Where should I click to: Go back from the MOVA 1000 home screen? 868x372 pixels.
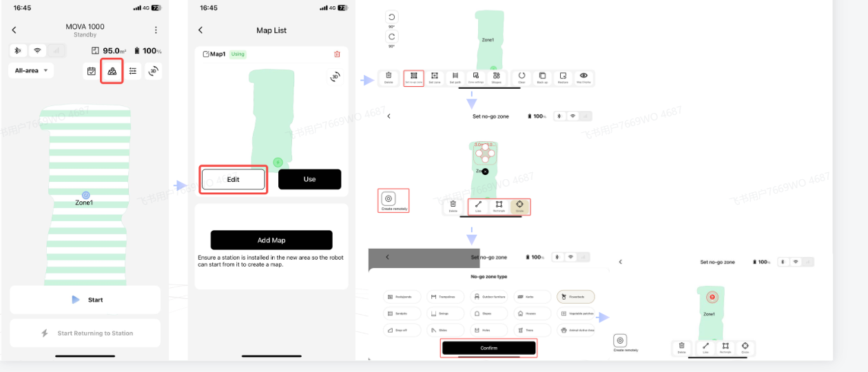[14, 30]
